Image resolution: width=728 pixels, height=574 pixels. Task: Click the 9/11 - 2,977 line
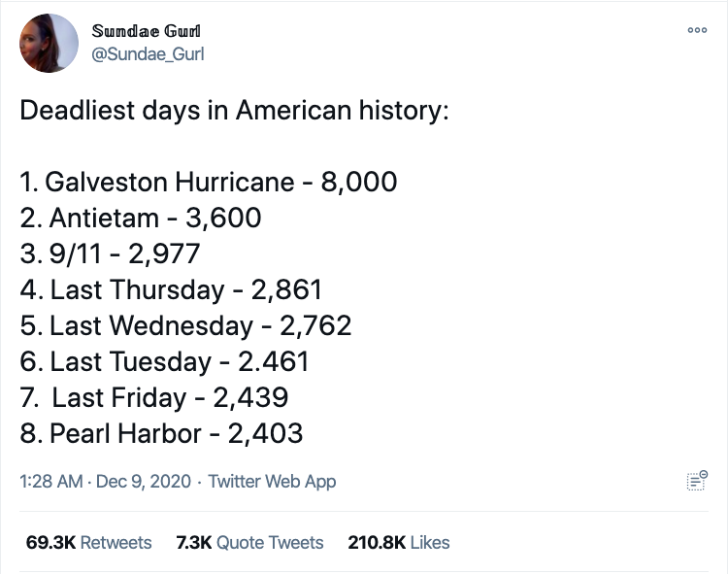[x=110, y=253]
